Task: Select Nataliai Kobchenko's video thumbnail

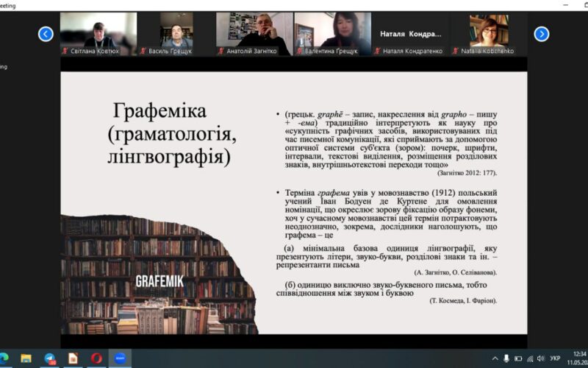Action: (489, 34)
